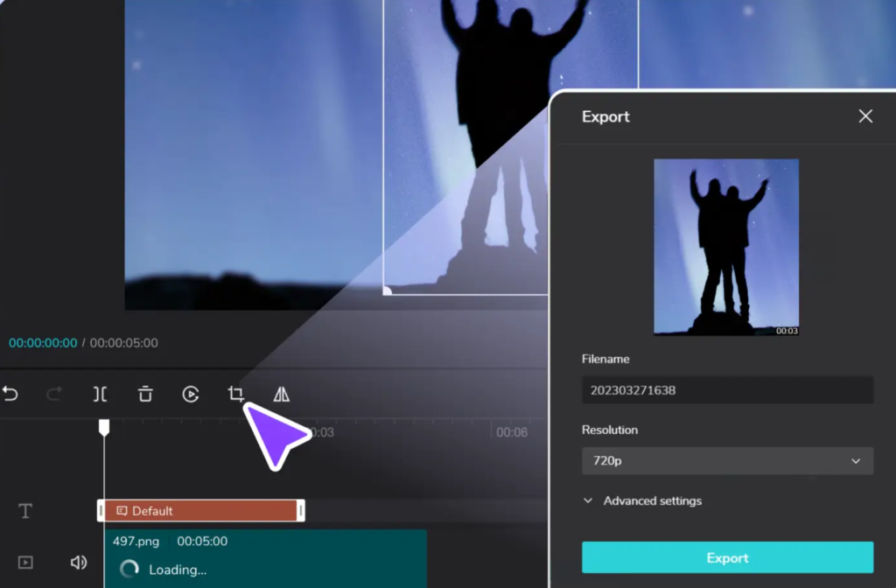
Task: Select the Default text clip
Action: pyautogui.click(x=200, y=511)
